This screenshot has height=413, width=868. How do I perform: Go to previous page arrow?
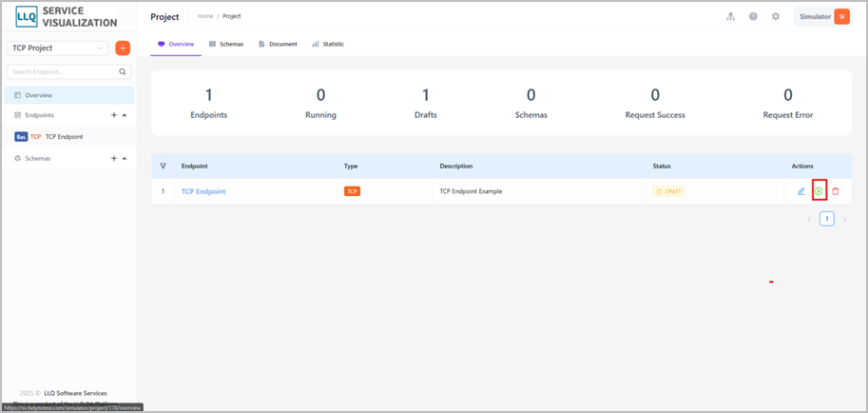pyautogui.click(x=809, y=219)
